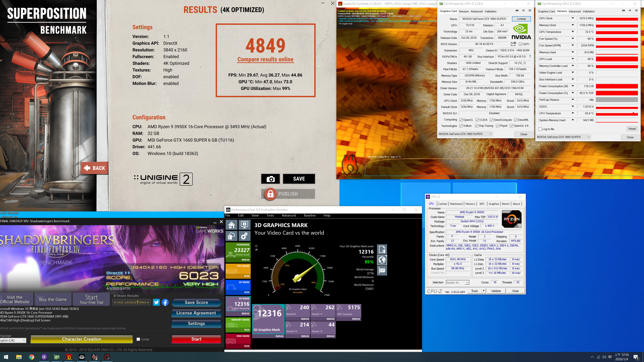
Task: Toggle the UEFI checkbox in GPU-Z
Action: click(521, 44)
